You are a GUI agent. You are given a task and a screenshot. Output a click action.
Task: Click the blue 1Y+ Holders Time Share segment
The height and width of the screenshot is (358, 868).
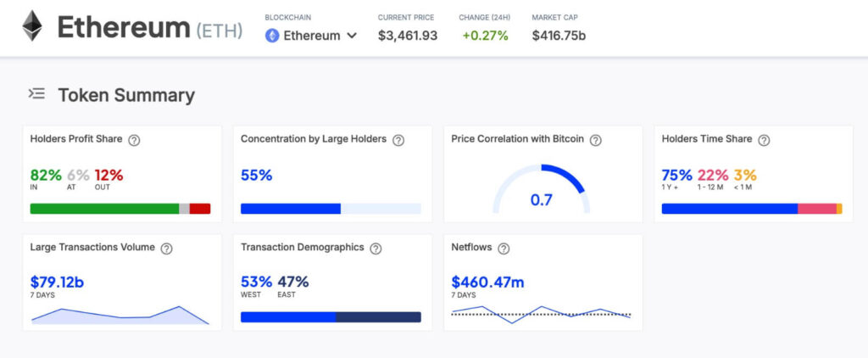[730, 209]
